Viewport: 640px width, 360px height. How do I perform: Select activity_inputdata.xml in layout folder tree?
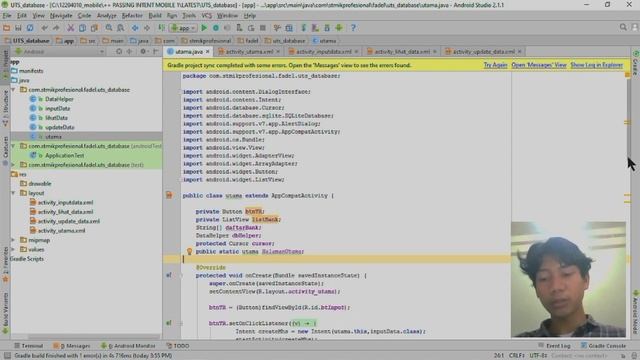tap(65, 202)
